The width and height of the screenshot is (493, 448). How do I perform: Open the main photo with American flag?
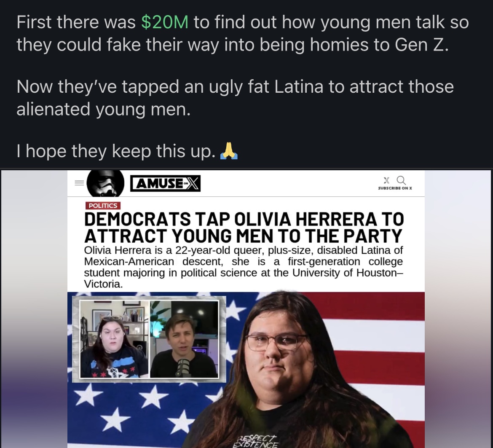point(246,370)
